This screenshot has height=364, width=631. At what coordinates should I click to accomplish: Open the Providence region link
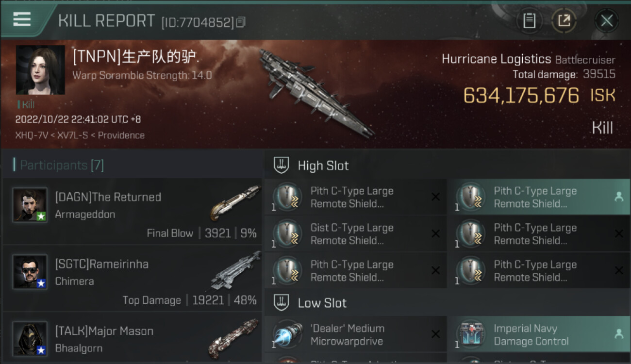tap(121, 135)
